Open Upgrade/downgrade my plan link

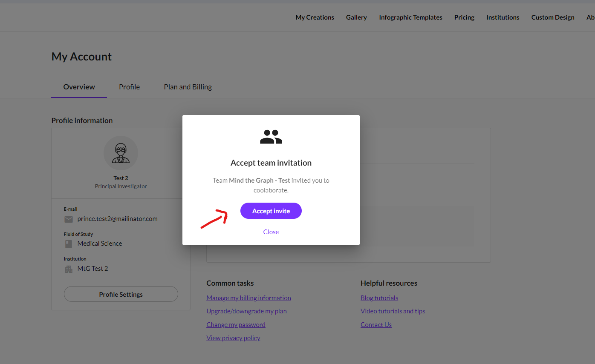tap(247, 311)
